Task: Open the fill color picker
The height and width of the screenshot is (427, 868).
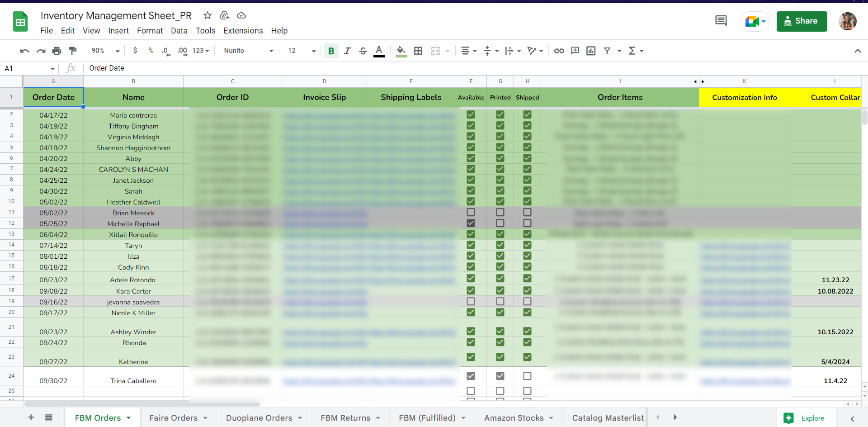Action: coord(401,51)
